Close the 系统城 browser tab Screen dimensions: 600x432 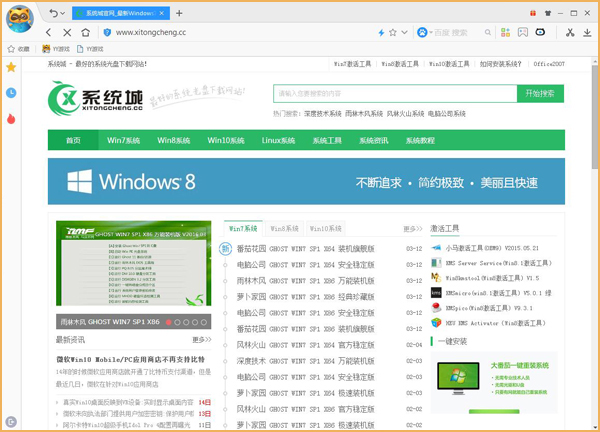[162, 13]
